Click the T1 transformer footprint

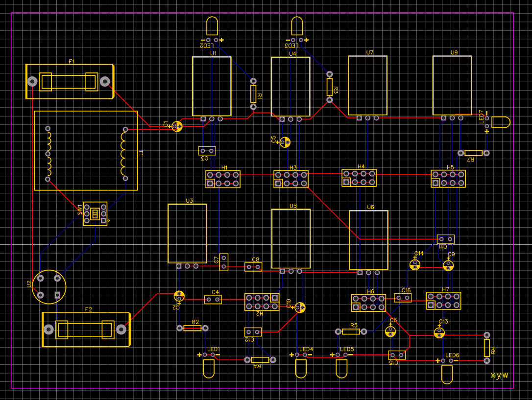tap(86, 150)
